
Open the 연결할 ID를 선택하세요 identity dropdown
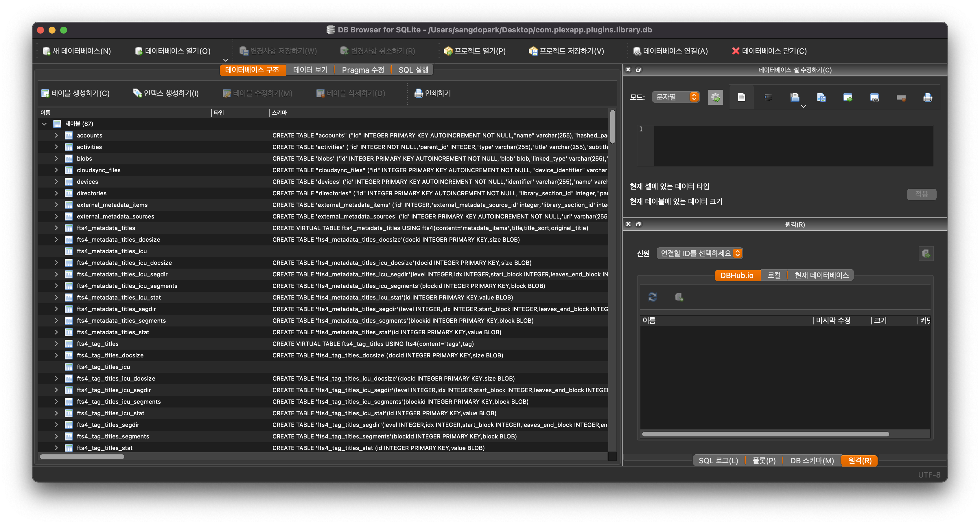click(x=700, y=253)
